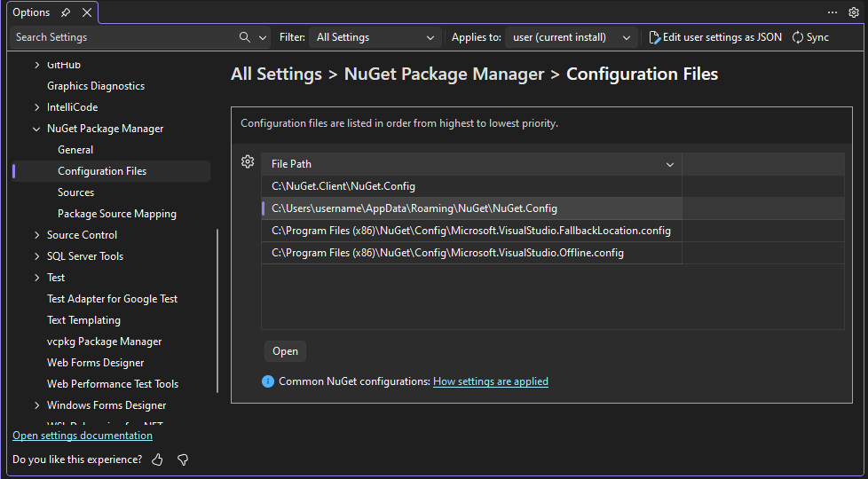The image size is (868, 479).
Task: Close the Options tab
Action: coord(87,12)
